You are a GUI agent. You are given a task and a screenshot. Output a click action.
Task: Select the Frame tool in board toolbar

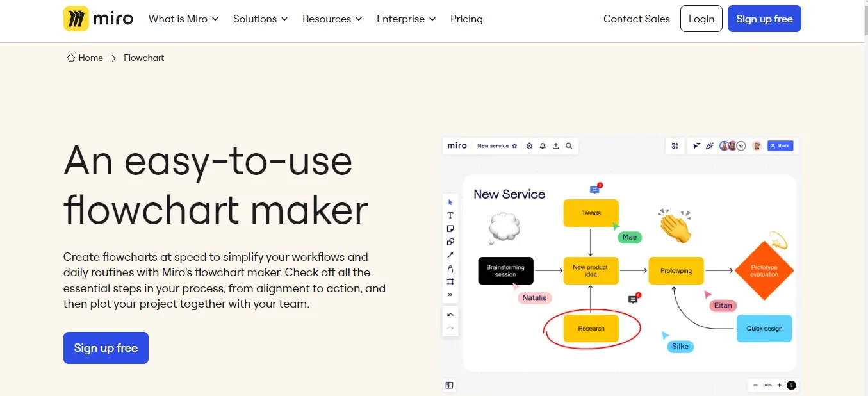click(x=450, y=281)
